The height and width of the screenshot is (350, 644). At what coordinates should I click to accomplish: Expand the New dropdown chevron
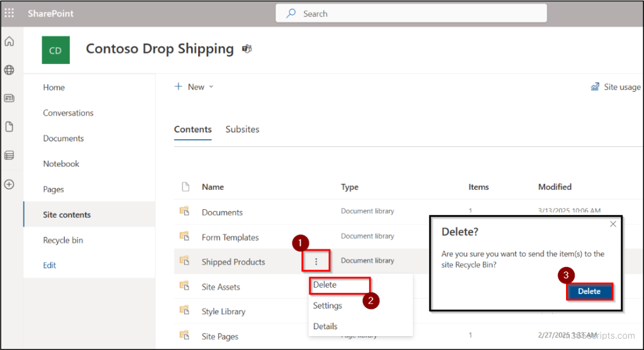[211, 87]
